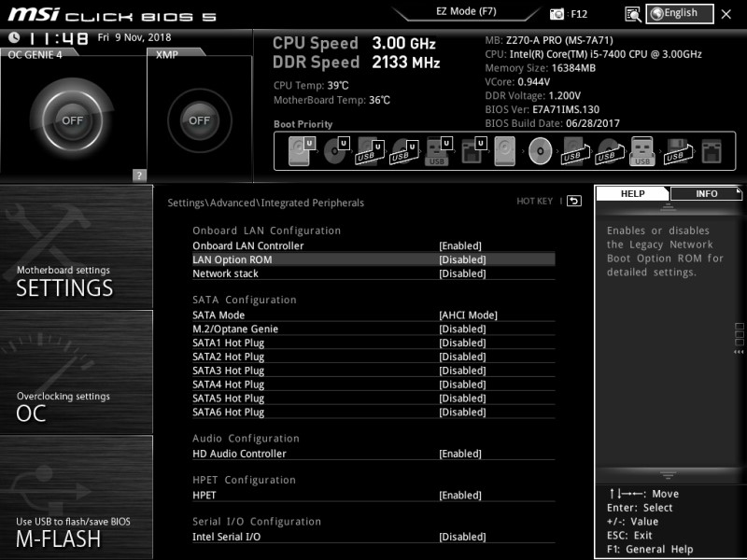Image resolution: width=747 pixels, height=560 pixels.
Task: Select the SATA Mode row label
Action: (218, 315)
